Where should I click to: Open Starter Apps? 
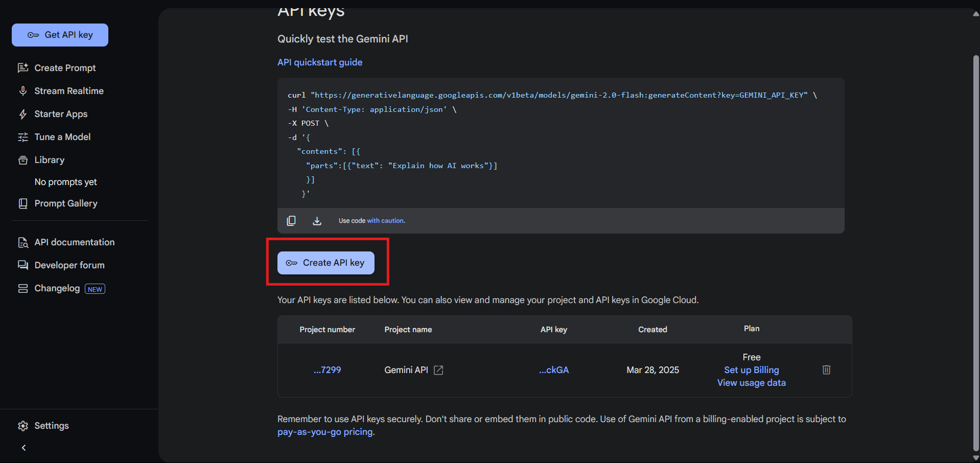click(60, 113)
